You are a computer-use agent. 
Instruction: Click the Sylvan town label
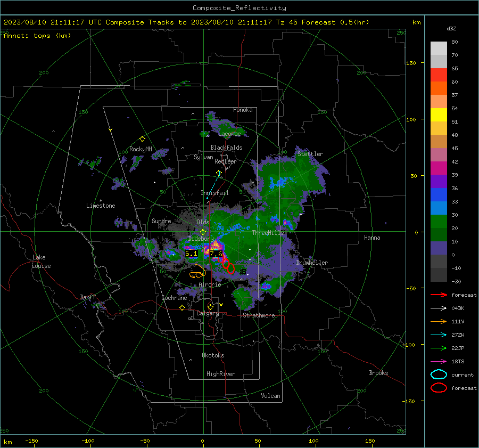203,157
